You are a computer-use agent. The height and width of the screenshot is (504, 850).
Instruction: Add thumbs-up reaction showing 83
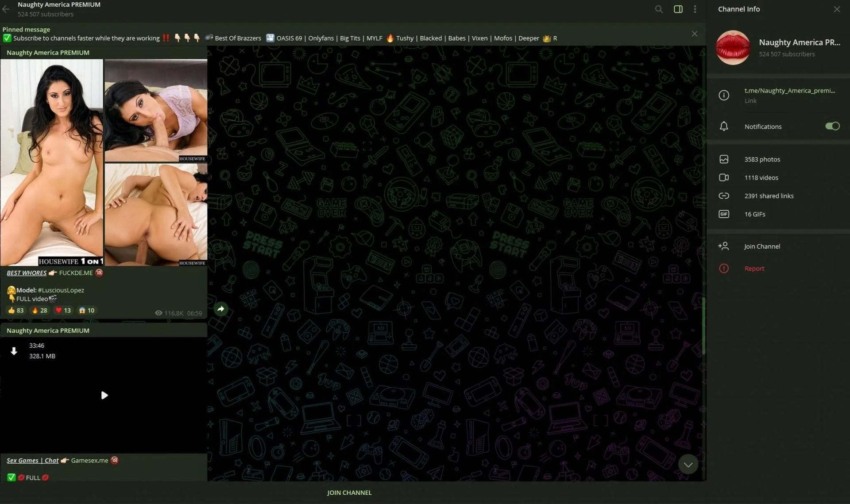(x=16, y=310)
